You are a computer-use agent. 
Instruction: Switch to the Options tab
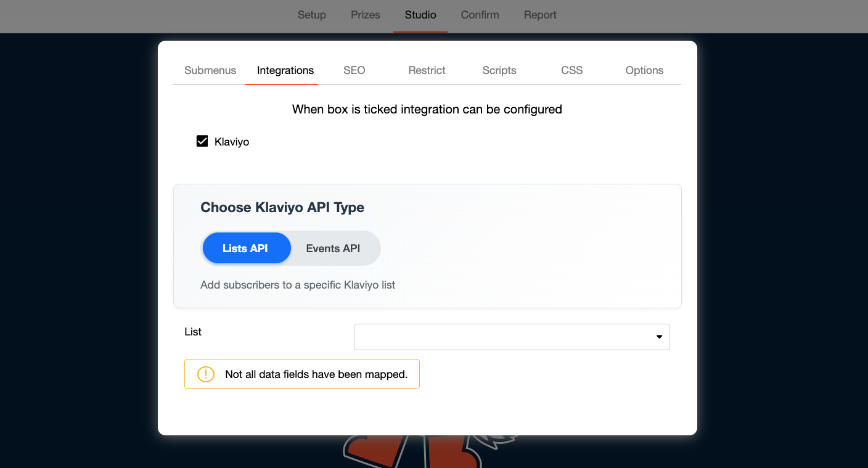(644, 70)
